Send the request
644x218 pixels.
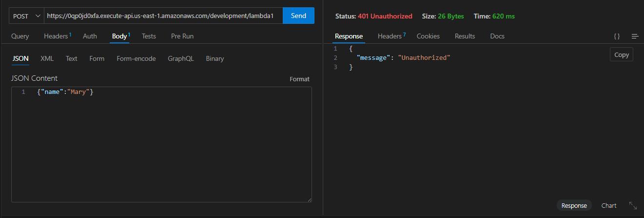(x=298, y=16)
